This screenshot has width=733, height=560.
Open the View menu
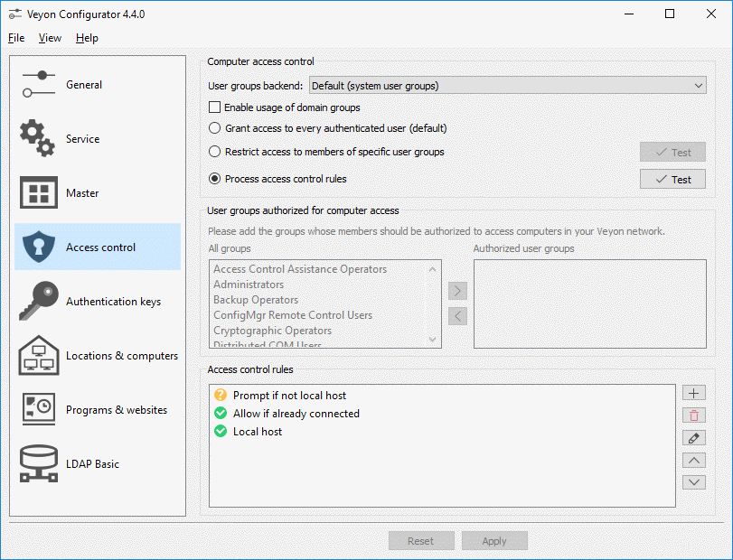[50, 38]
